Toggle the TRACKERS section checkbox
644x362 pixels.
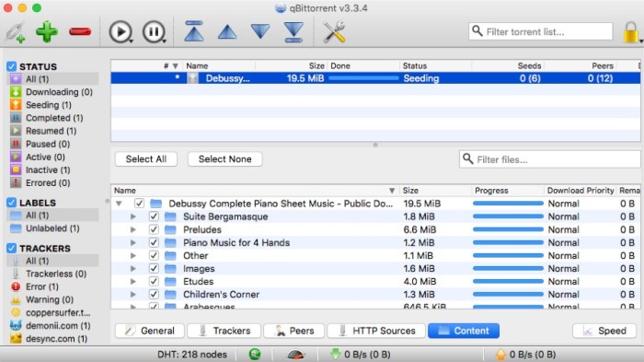coord(11,248)
